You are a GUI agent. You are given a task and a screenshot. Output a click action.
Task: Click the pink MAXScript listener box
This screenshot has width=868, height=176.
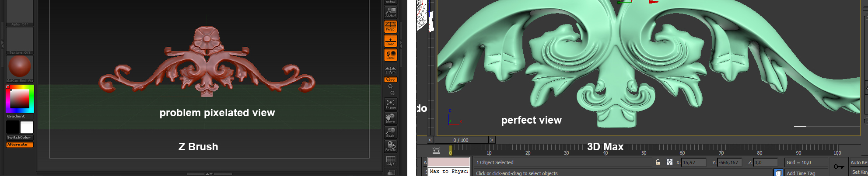pos(449,162)
